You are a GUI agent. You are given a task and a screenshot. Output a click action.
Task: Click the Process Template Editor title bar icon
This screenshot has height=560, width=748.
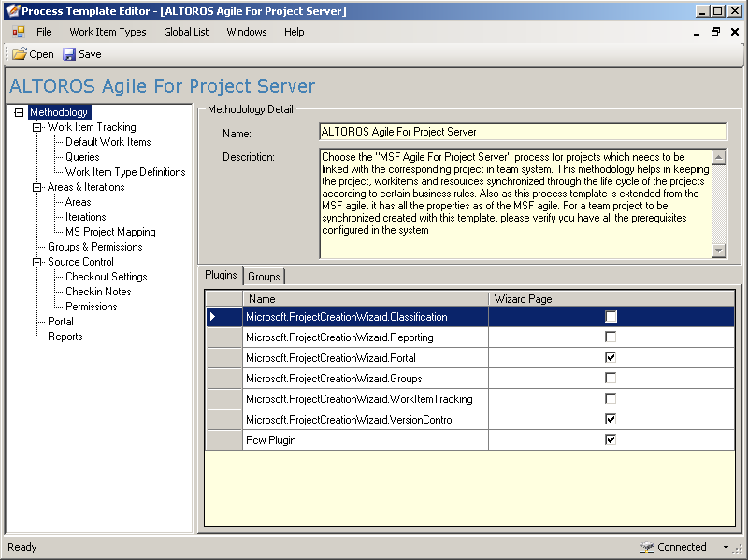click(x=12, y=10)
